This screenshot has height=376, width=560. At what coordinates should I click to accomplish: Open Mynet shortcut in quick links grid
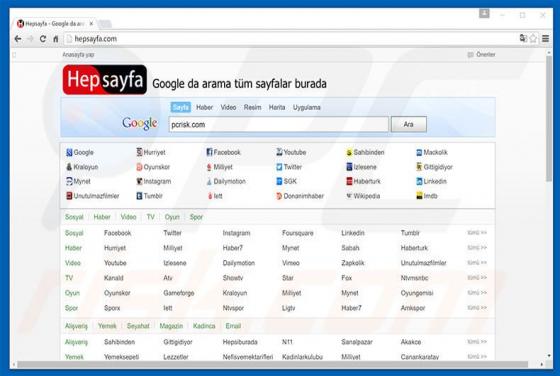pyautogui.click(x=78, y=181)
